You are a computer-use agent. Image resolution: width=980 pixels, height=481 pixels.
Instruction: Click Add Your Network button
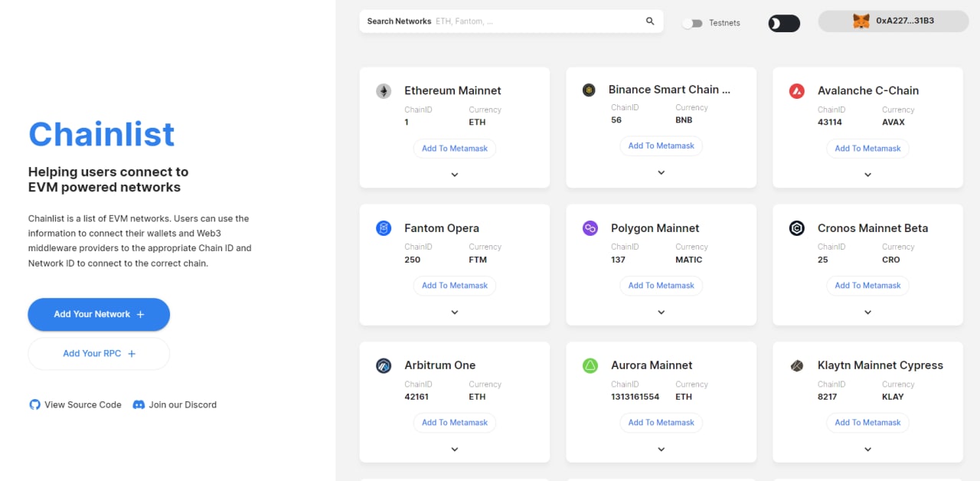click(99, 314)
